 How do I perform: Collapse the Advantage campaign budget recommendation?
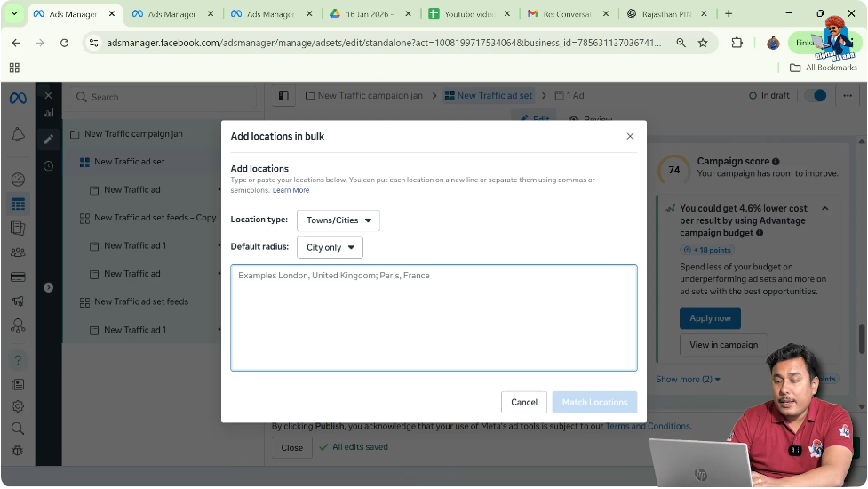[x=824, y=209]
